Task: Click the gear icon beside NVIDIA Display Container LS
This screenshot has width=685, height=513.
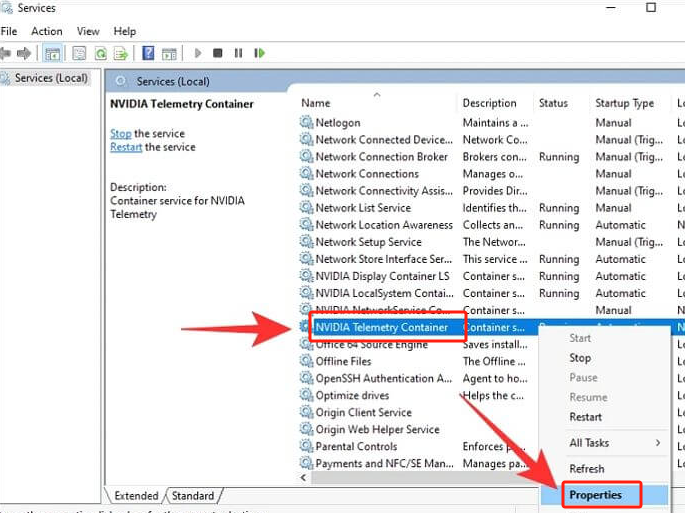Action: click(306, 276)
